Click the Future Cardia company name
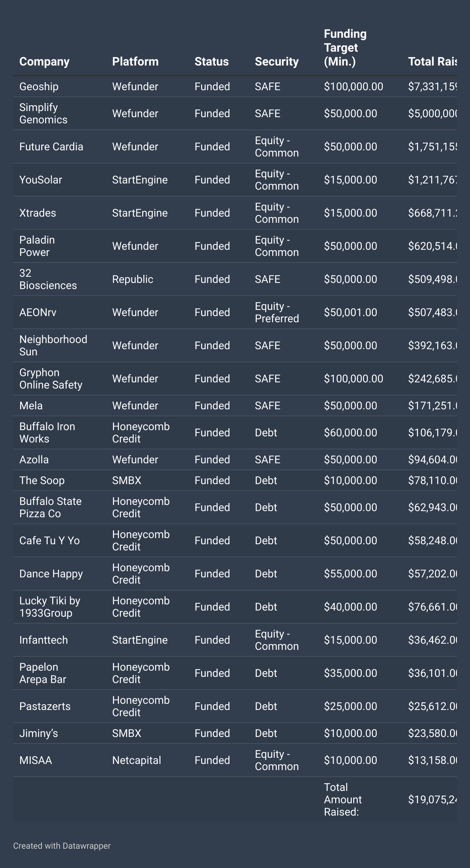The height and width of the screenshot is (868, 470). coord(51,146)
